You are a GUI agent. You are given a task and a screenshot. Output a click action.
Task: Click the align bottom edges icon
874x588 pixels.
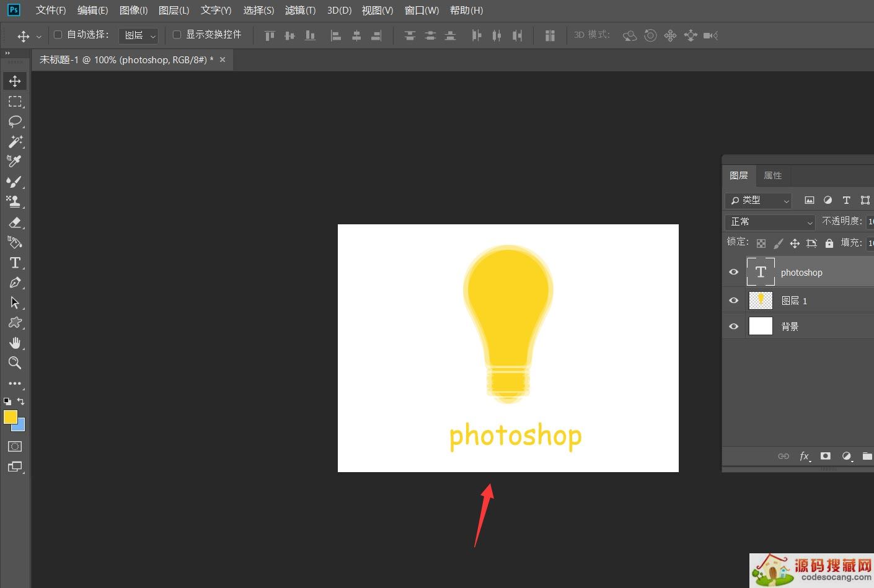click(310, 36)
